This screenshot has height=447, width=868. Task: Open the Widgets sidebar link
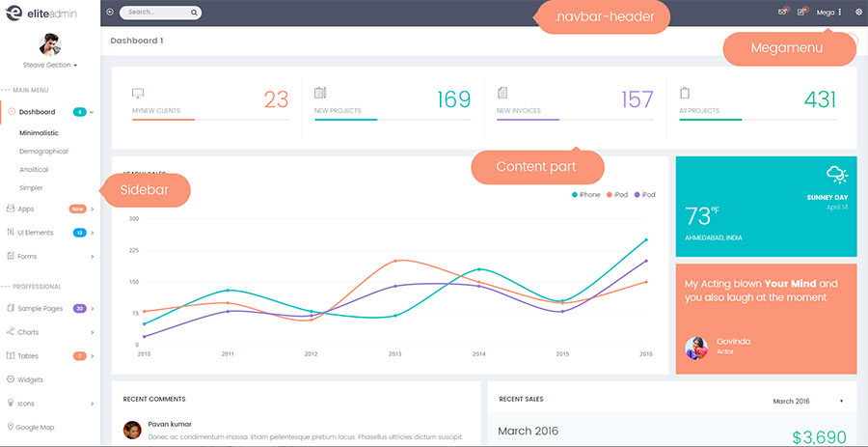pyautogui.click(x=30, y=379)
